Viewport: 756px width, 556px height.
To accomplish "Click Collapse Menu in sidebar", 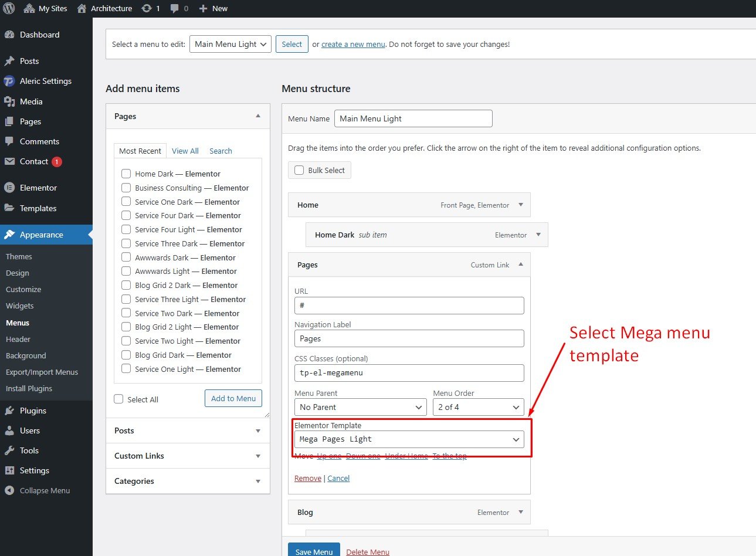I will [45, 490].
